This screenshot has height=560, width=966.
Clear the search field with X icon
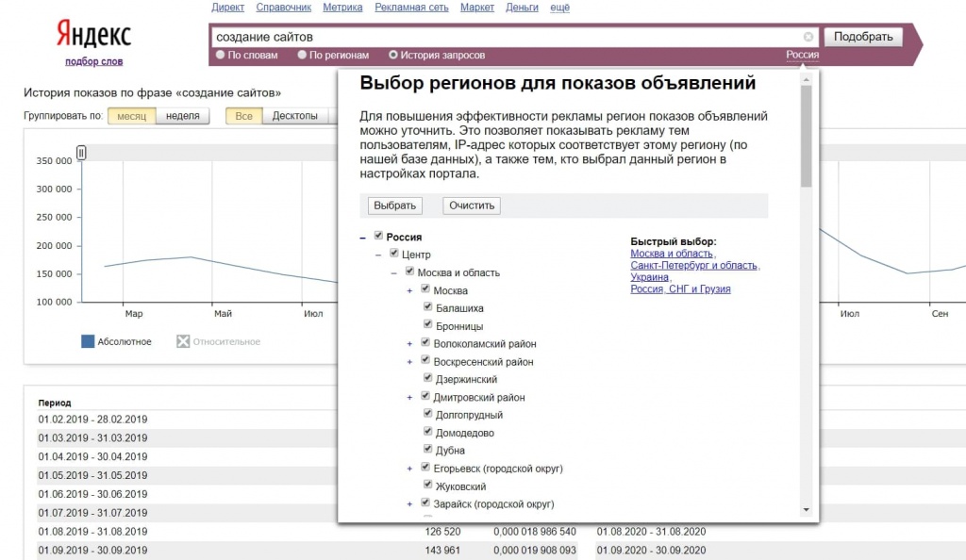click(808, 38)
